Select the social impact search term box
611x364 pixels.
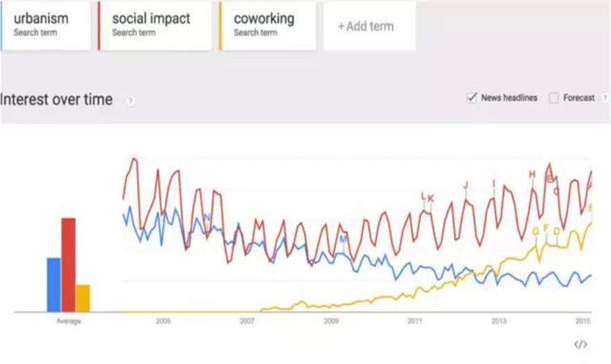(x=154, y=26)
